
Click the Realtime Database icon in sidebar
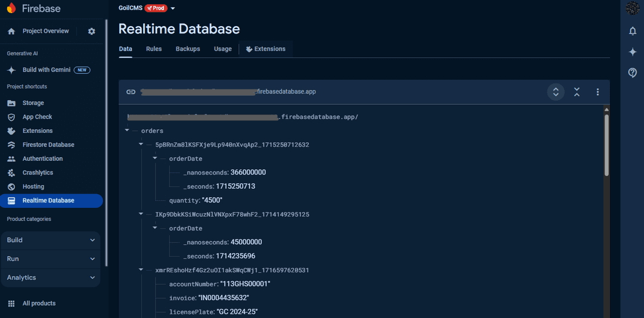click(x=11, y=201)
